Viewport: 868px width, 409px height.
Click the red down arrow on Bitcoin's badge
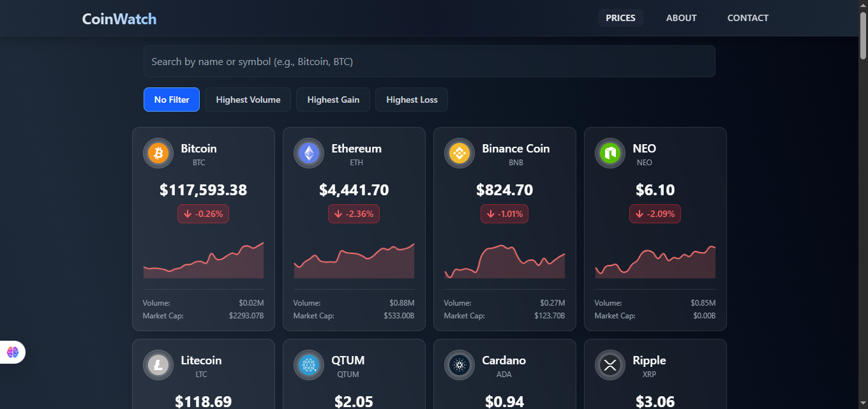[188, 214]
